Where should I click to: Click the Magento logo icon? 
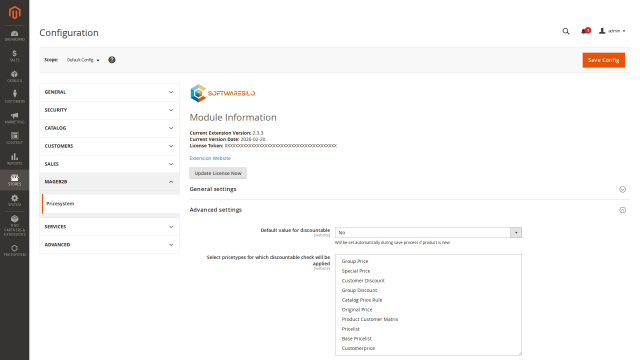pyautogui.click(x=15, y=13)
